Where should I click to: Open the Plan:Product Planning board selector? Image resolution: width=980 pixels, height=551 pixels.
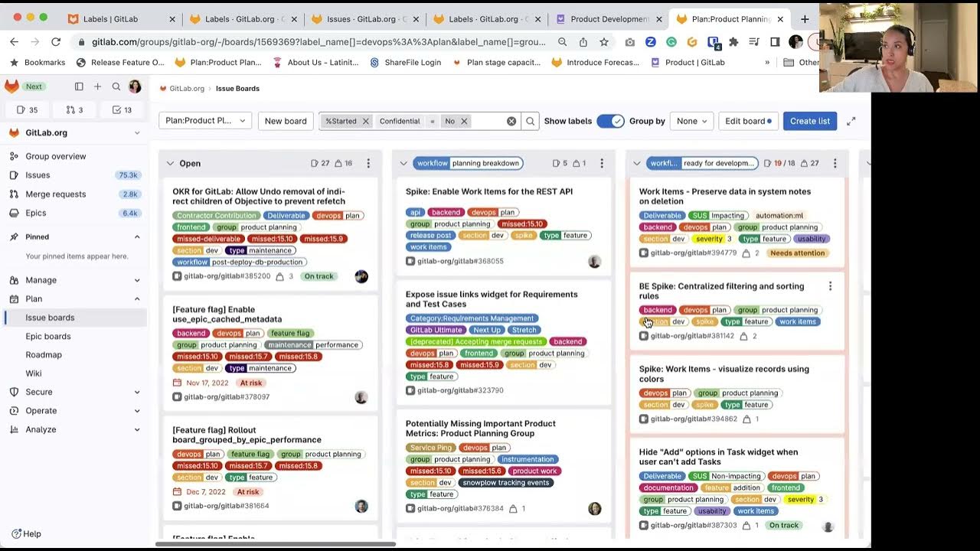pyautogui.click(x=205, y=121)
